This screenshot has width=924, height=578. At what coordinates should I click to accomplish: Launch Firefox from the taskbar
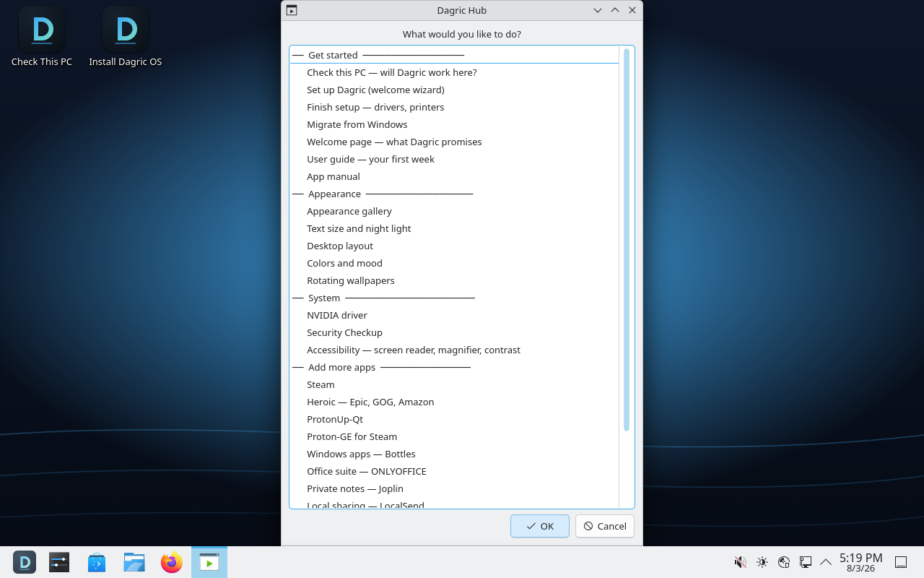(x=172, y=562)
